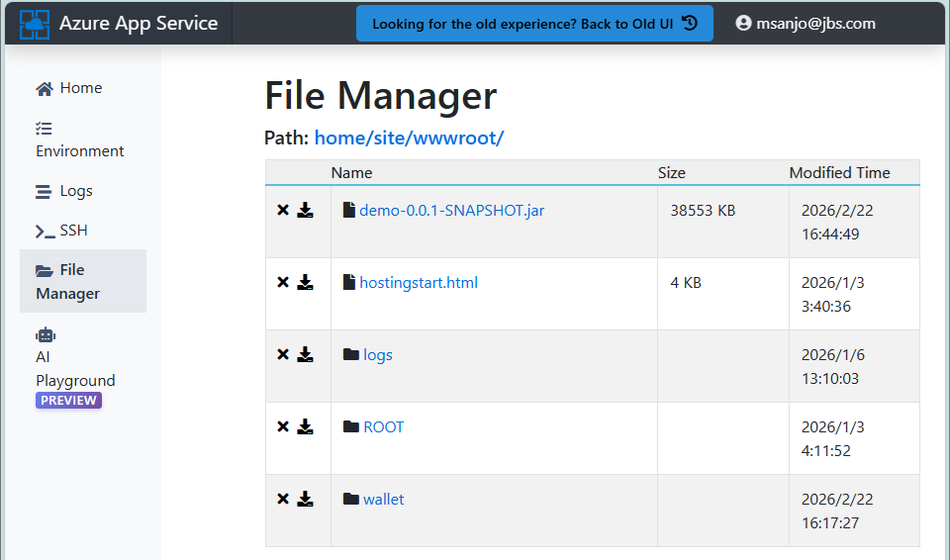Download demo-0.0.1-SNAPSHOT.jar file
Image resolution: width=950 pixels, height=560 pixels.
pos(306,211)
